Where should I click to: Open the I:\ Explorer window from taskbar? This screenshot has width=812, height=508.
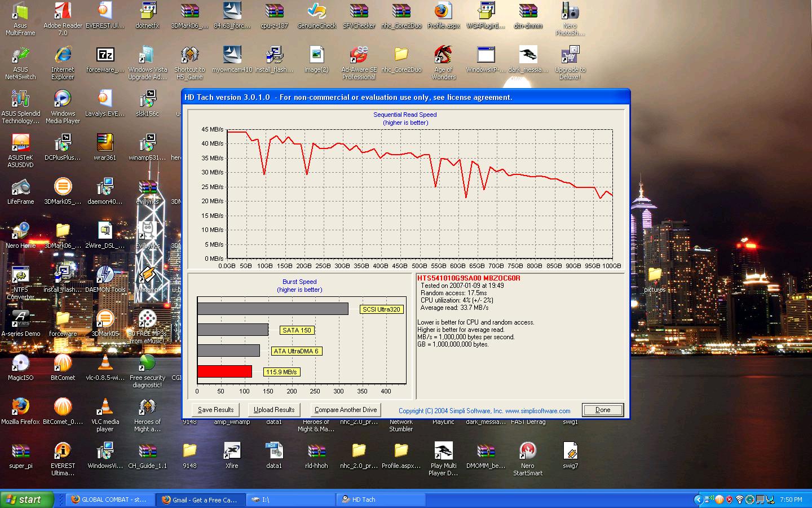tap(291, 500)
